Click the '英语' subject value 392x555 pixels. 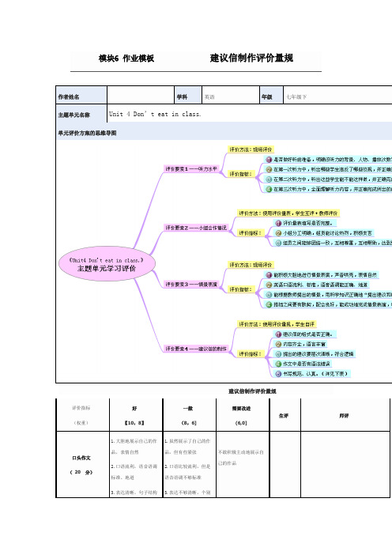point(209,97)
